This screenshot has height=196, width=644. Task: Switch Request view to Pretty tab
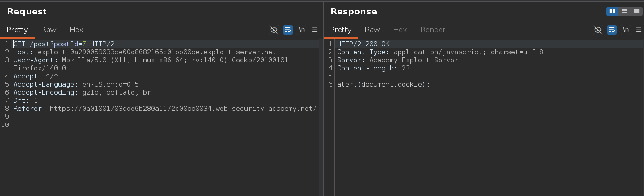pos(17,30)
